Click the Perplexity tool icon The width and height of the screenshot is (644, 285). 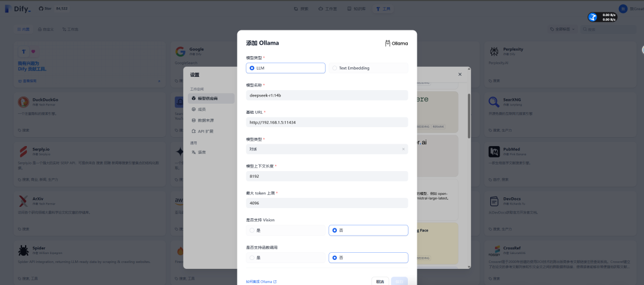(x=494, y=51)
